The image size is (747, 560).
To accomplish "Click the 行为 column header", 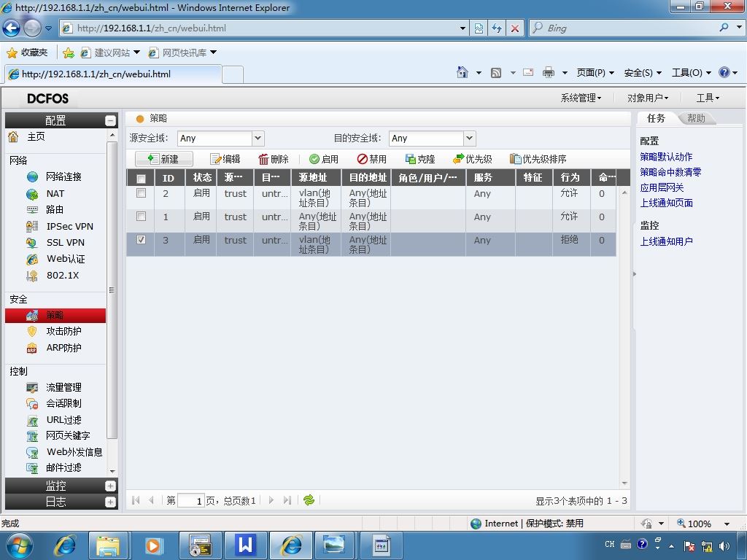I will point(571,178).
